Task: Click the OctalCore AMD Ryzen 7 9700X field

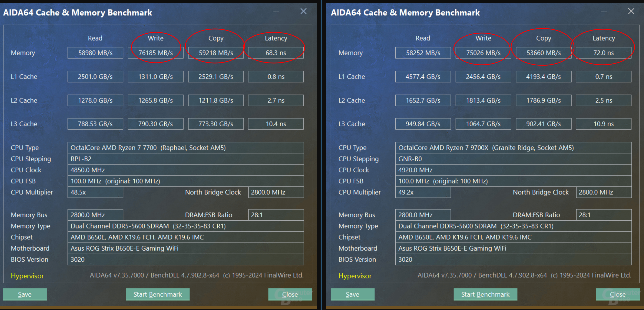Action: (513, 148)
